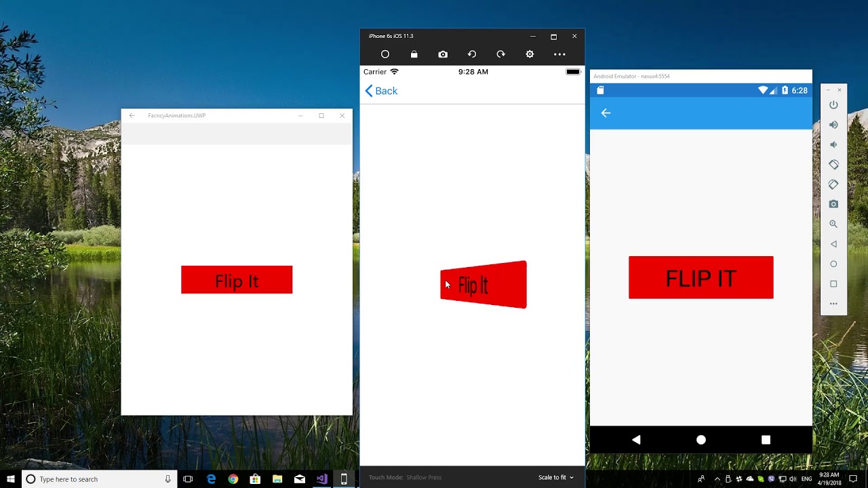The width and height of the screenshot is (868, 488).
Task: Tap the Home button icon in iPhone simulator toolbar
Action: [x=385, y=54]
